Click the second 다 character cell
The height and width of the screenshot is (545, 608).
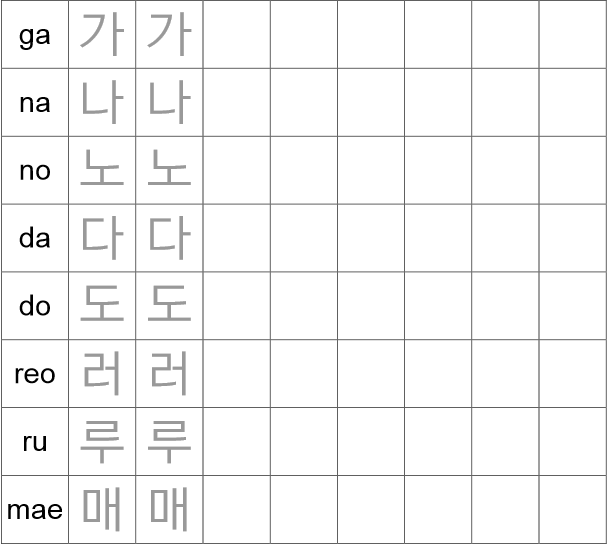tap(169, 238)
